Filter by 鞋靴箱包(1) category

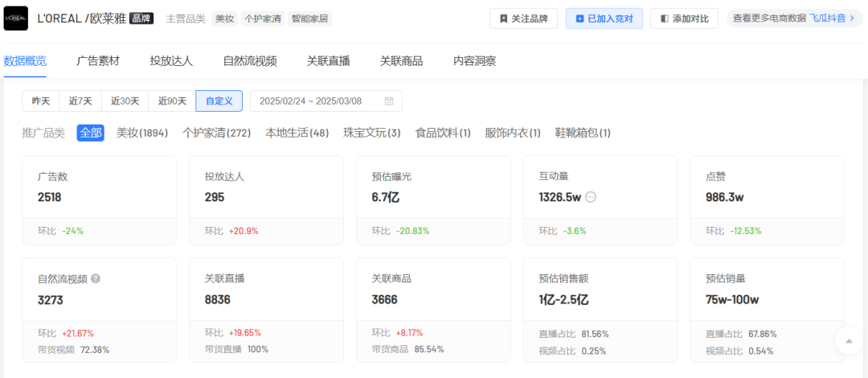point(583,133)
